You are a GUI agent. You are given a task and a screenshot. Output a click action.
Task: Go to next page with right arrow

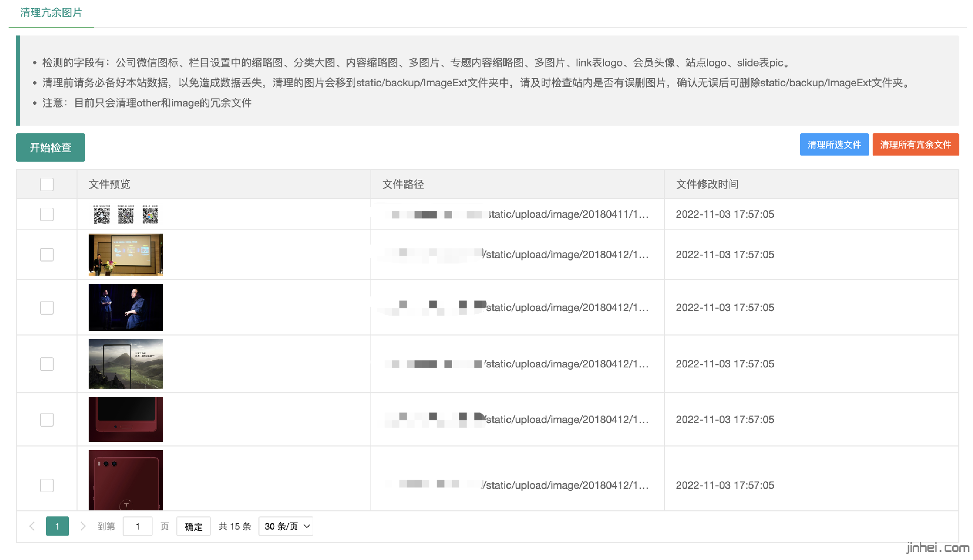83,526
